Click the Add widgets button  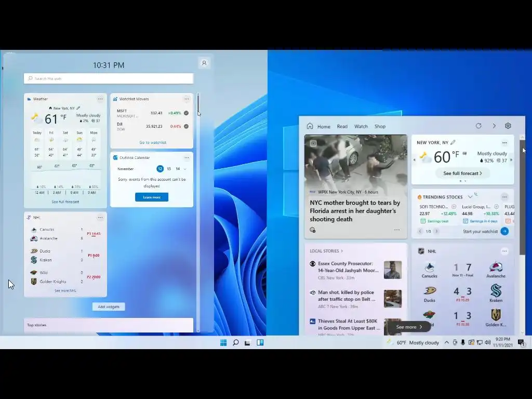click(109, 307)
